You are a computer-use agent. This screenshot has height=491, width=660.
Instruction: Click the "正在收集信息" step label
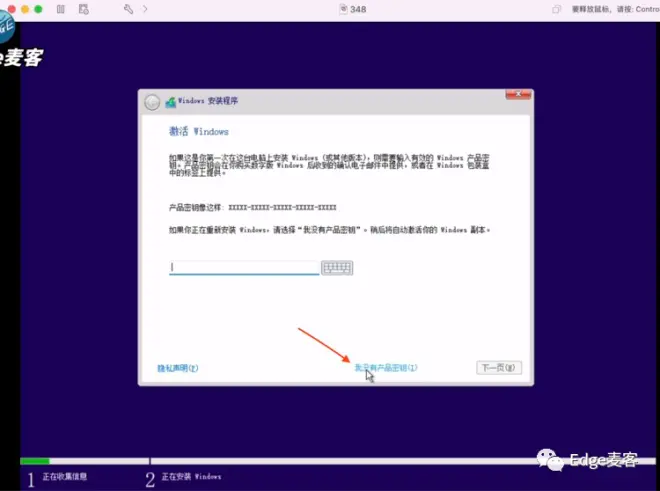pyautogui.click(x=65, y=476)
